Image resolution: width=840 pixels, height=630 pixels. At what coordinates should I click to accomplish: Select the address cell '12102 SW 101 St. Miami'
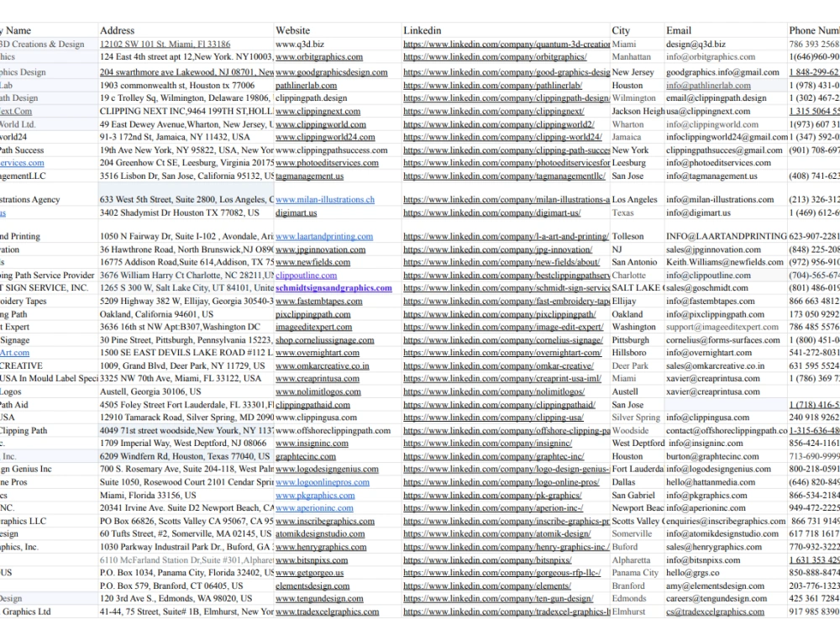[186, 44]
